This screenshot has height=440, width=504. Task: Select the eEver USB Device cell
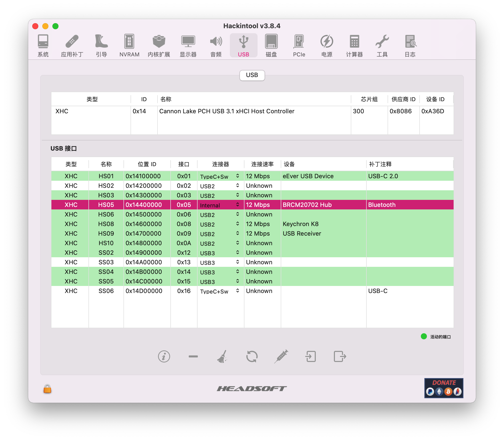tap(324, 176)
